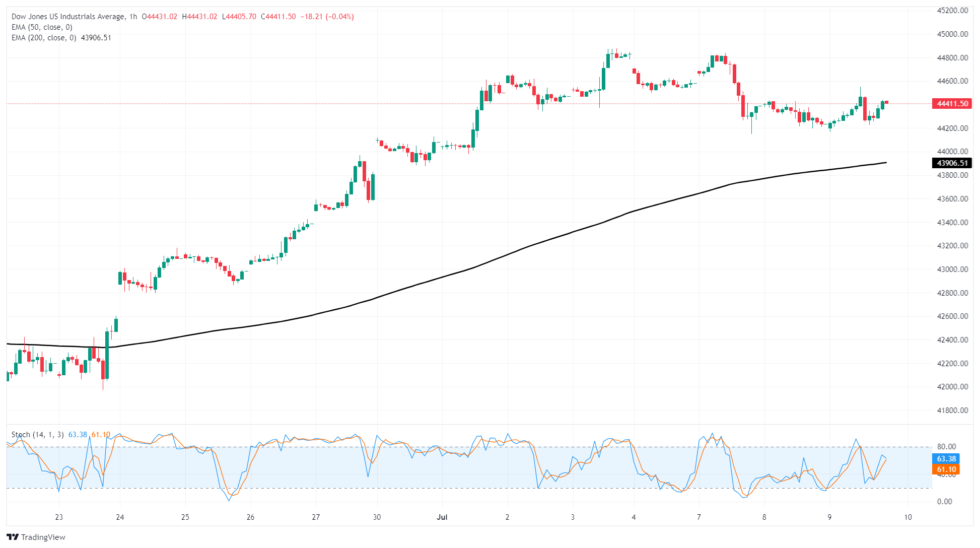Select the 80.00 stochastic level label

pyautogui.click(x=946, y=447)
